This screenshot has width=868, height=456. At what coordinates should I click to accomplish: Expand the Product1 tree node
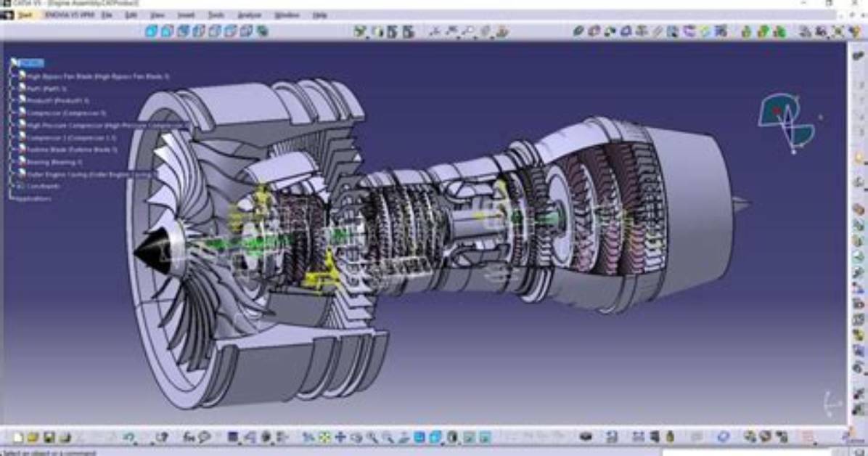13,101
